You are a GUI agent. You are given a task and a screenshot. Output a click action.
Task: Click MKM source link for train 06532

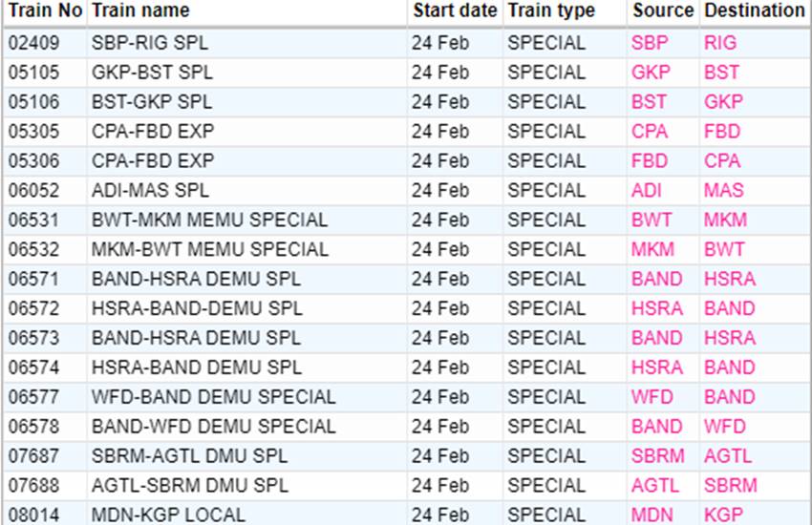[x=652, y=249]
